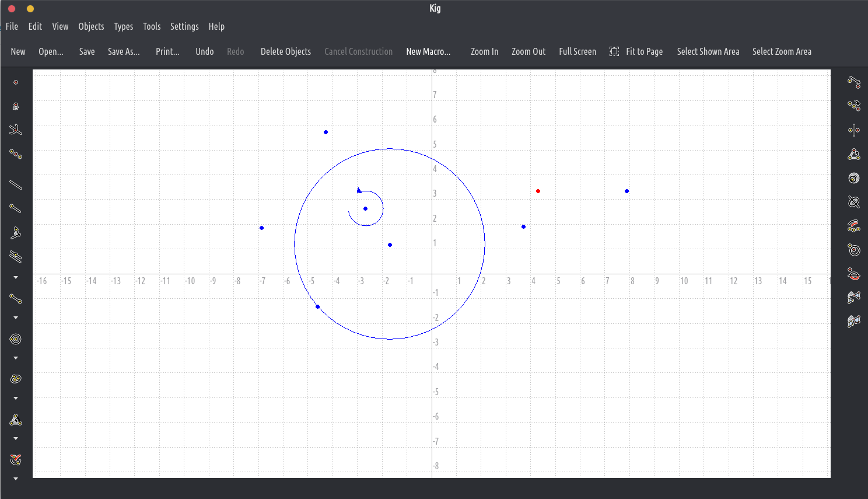Viewport: 868px width, 499px height.
Task: Select the red ellipse with point tool
Action: click(x=854, y=274)
